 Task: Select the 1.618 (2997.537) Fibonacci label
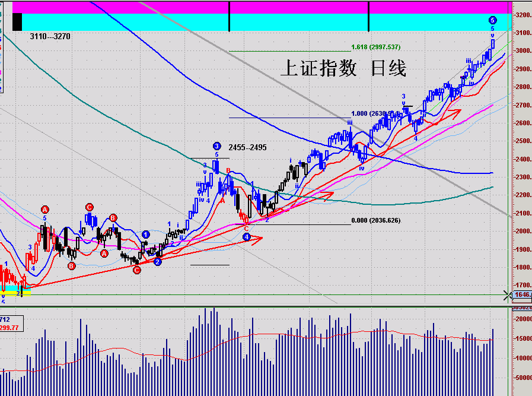pos(376,47)
